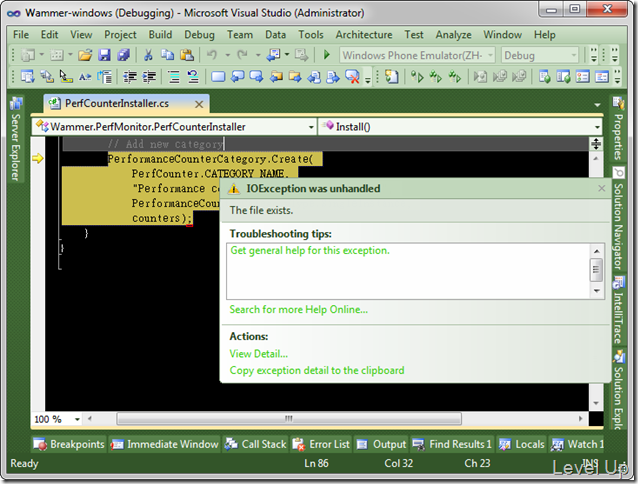Screen dimensions: 638x484
Task: Open the Breakpoints tool window tab
Action: pyautogui.click(x=69, y=444)
